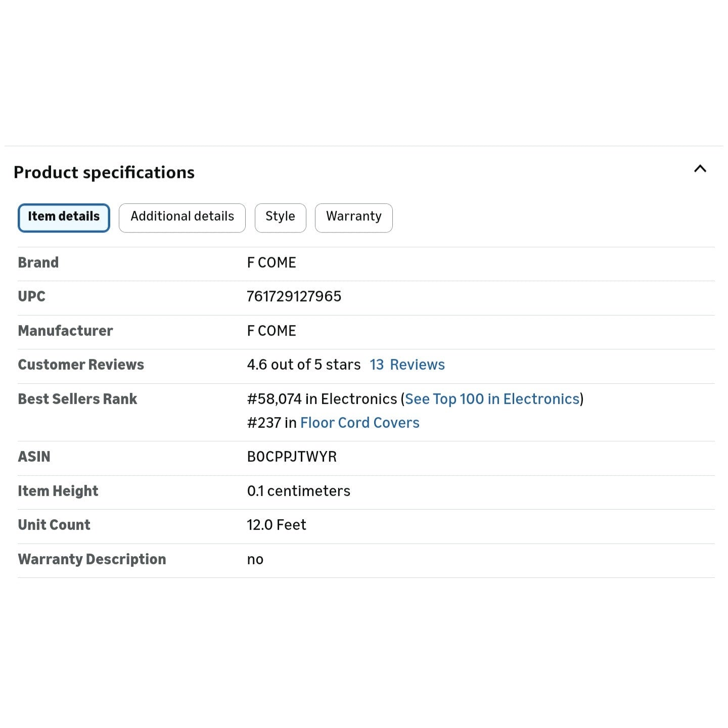Open See Top 100 in Electronics link
The image size is (728, 728).
pyautogui.click(x=492, y=399)
